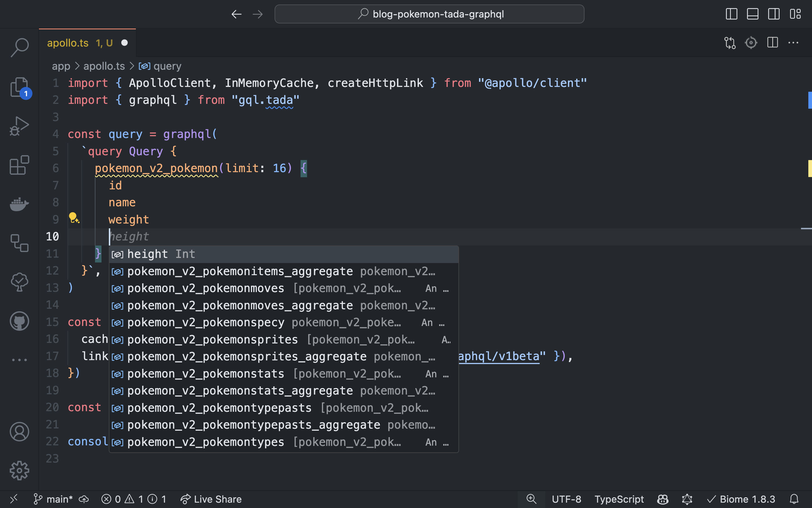The image size is (812, 508).
Task: Open the app breadcrumb folder
Action: click(x=61, y=66)
